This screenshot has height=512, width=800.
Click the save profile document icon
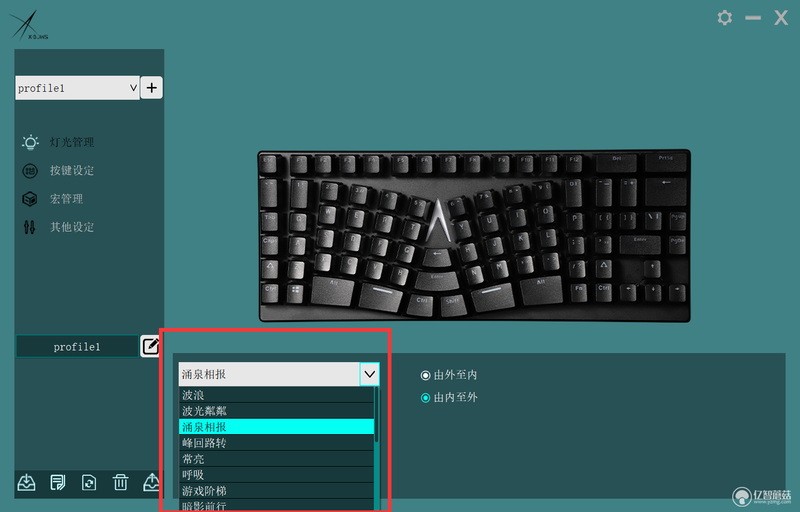[x=58, y=482]
